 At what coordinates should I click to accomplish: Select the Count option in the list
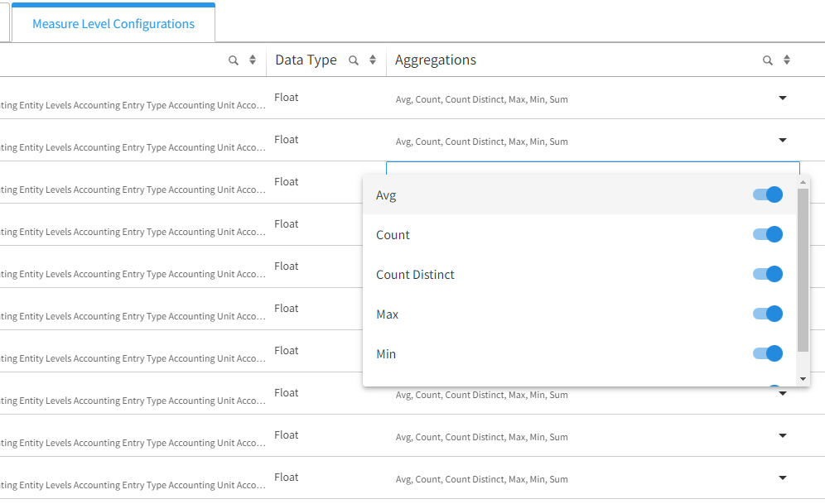[393, 235]
